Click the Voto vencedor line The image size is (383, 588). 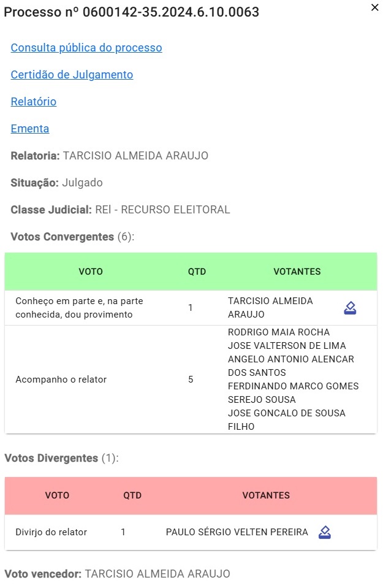click(117, 574)
